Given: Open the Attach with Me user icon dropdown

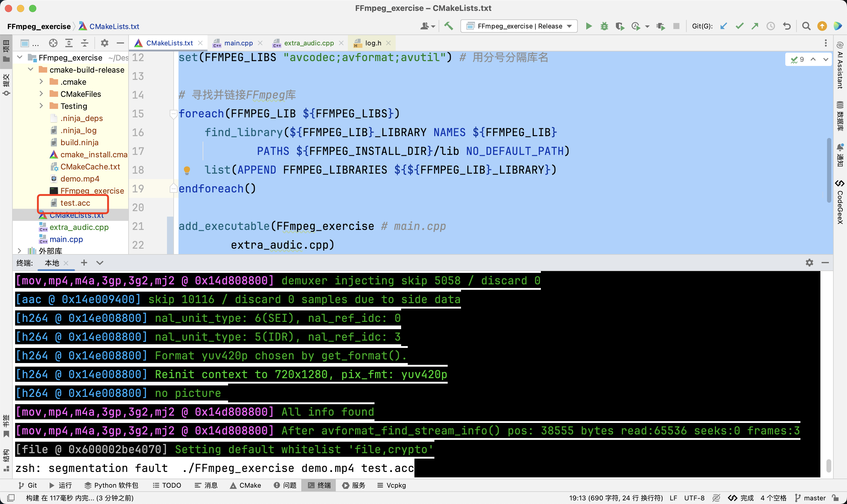Looking at the screenshot, I should (427, 26).
